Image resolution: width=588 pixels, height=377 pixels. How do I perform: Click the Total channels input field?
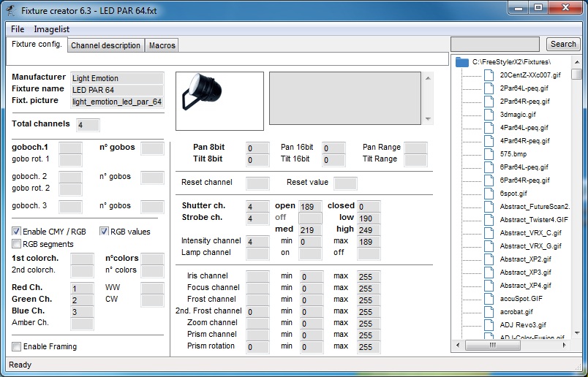pos(87,124)
